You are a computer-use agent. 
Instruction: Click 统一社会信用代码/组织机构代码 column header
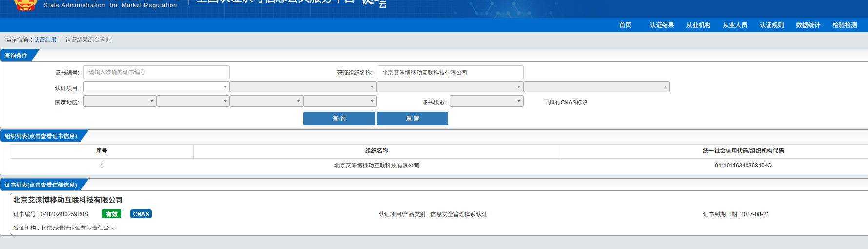pyautogui.click(x=743, y=151)
